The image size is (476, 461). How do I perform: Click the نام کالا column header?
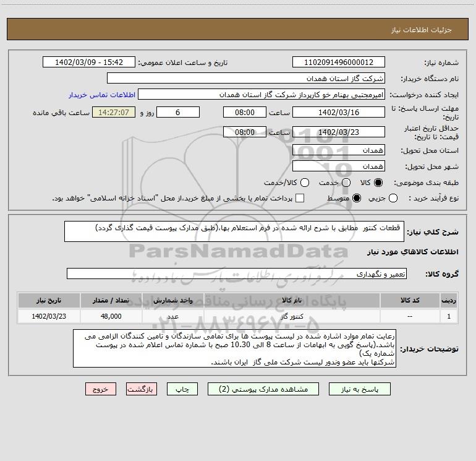pos(292,300)
